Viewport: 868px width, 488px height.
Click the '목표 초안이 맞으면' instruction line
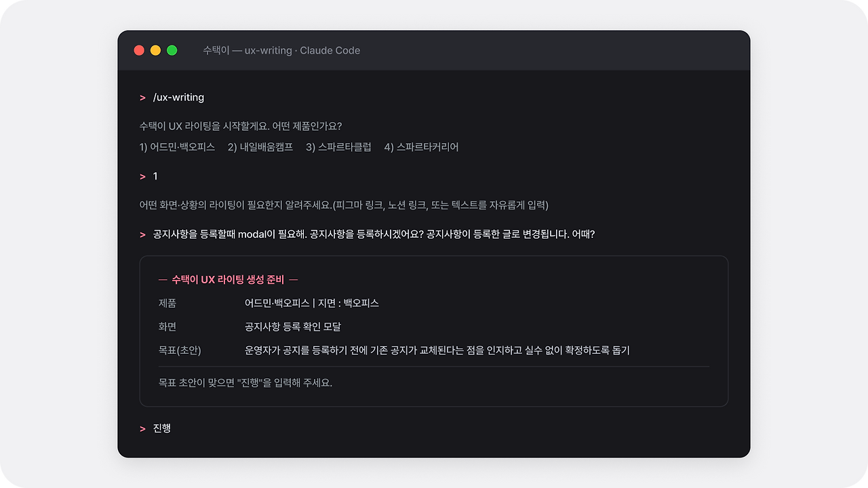pyautogui.click(x=245, y=382)
